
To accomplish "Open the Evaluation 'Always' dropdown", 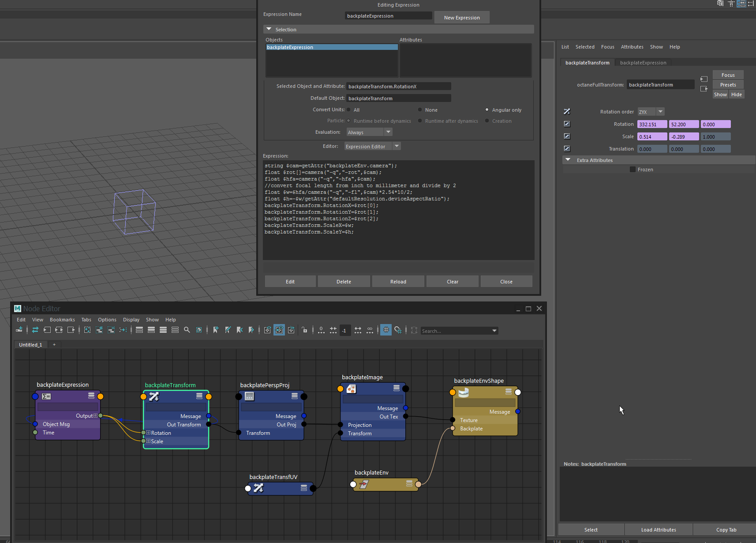I will [x=369, y=132].
